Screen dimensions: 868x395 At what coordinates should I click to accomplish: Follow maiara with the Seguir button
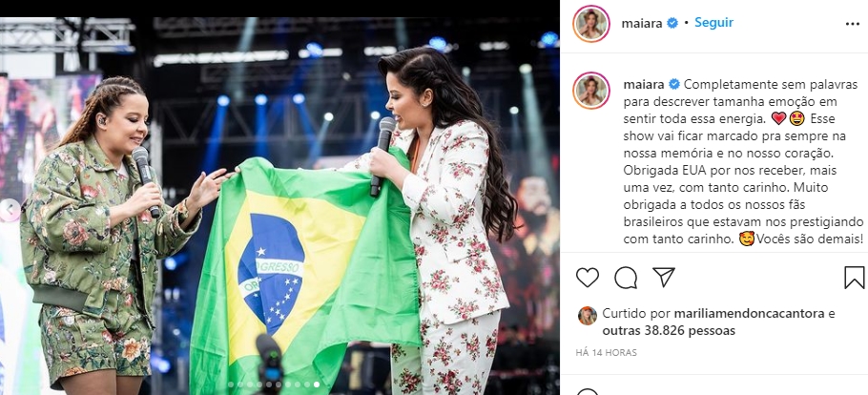pos(713,23)
